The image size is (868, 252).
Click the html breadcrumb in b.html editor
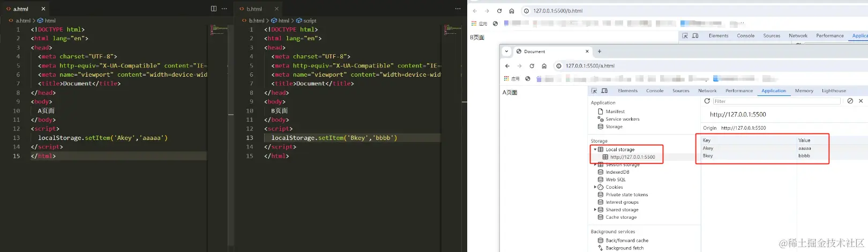pos(280,21)
